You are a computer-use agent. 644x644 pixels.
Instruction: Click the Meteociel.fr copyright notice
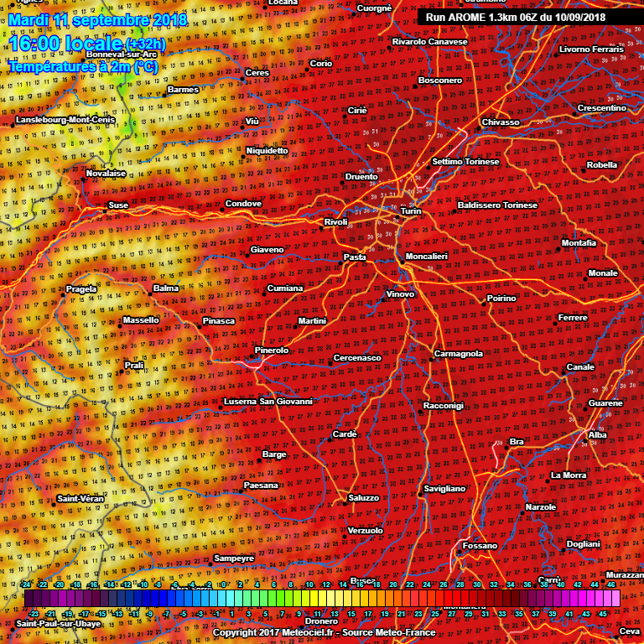point(324,632)
